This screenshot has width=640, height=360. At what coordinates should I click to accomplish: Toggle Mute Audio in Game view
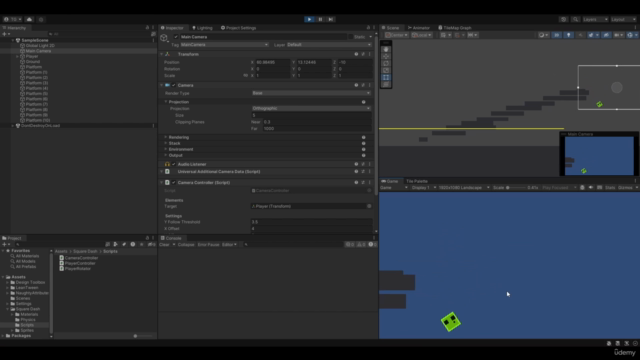pos(591,188)
